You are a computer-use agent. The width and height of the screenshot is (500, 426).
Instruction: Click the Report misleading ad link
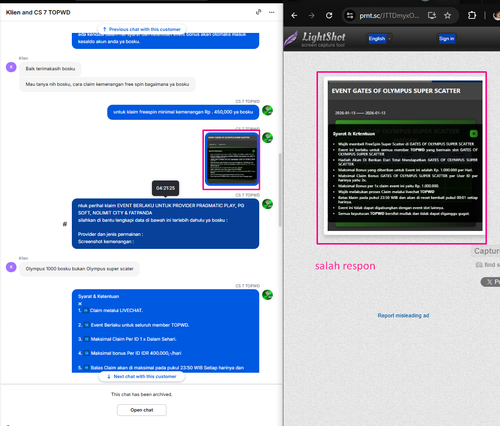[x=403, y=315]
